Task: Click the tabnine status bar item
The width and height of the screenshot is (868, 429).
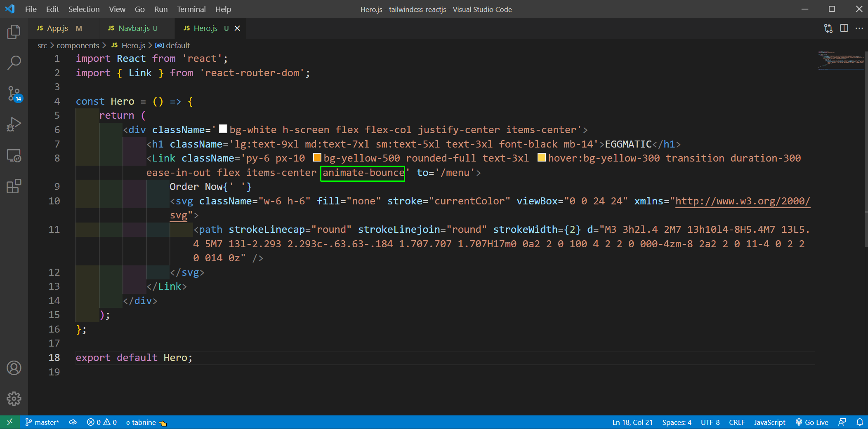Action: [146, 422]
